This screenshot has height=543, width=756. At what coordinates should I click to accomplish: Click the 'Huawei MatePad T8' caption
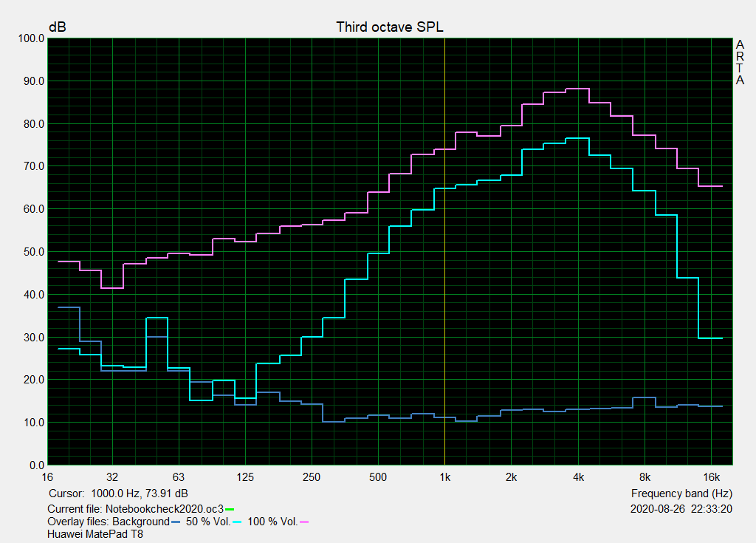point(95,534)
